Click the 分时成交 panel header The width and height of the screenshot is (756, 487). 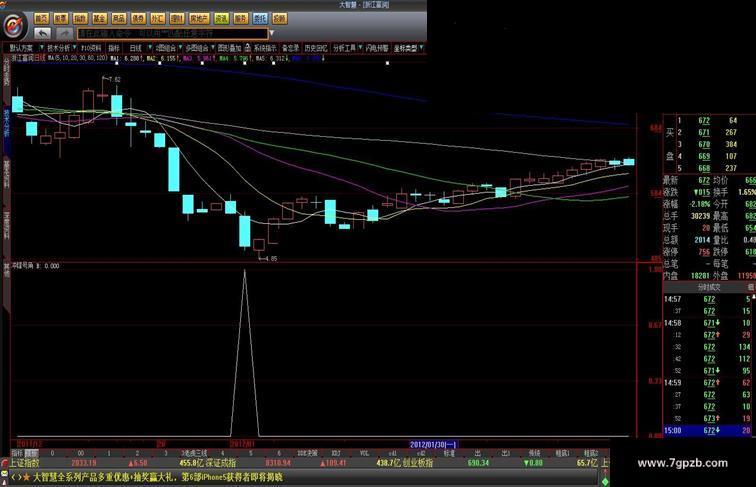[x=709, y=287]
